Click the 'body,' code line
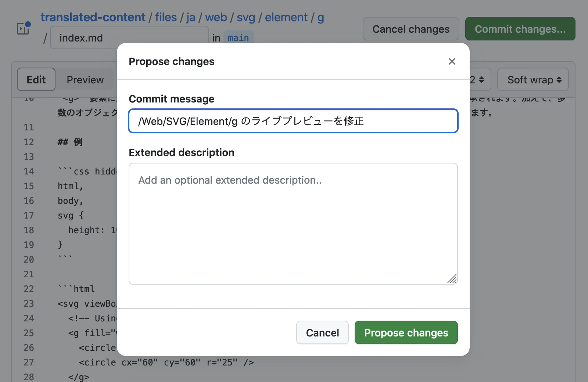This screenshot has width=588, height=382. (71, 201)
